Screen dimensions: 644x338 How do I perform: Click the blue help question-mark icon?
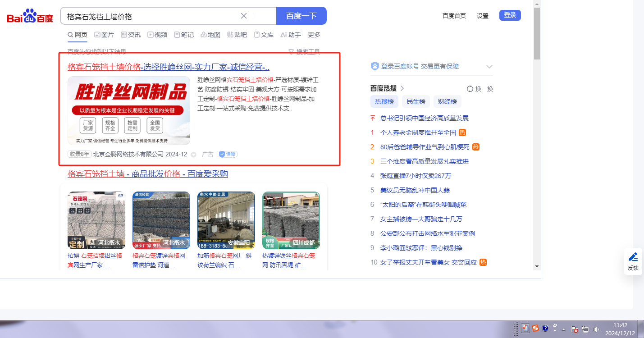click(x=545, y=329)
